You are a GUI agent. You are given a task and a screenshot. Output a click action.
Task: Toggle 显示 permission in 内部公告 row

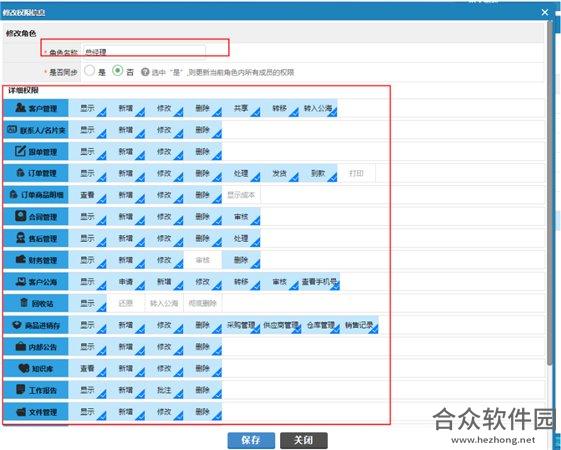87,347
